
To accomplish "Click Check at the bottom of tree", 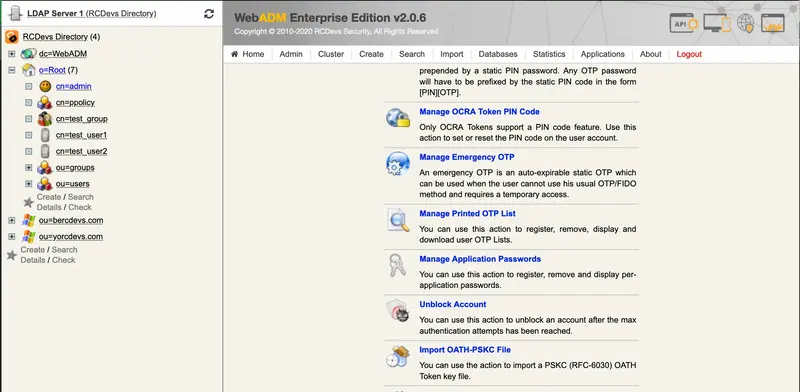I will pyautogui.click(x=64, y=260).
